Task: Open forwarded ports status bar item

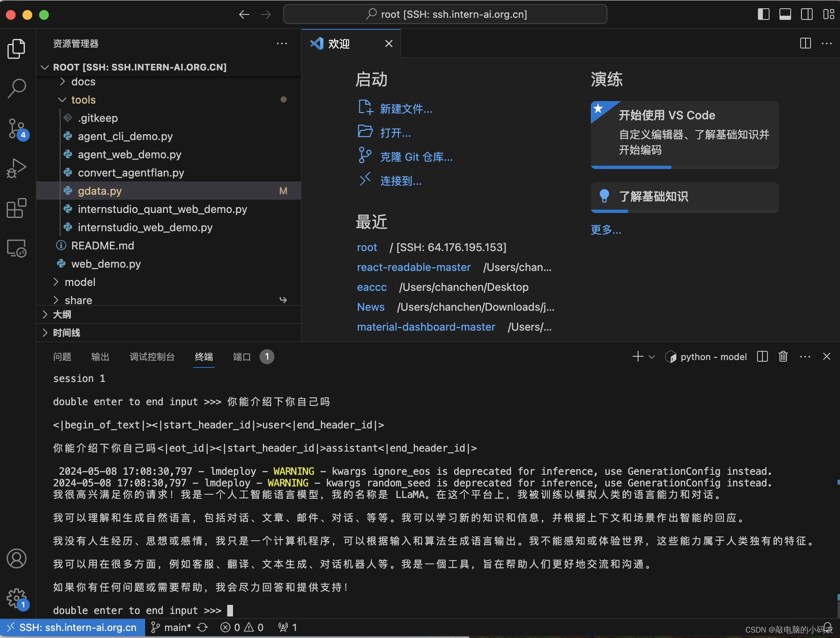Action: coord(288,628)
